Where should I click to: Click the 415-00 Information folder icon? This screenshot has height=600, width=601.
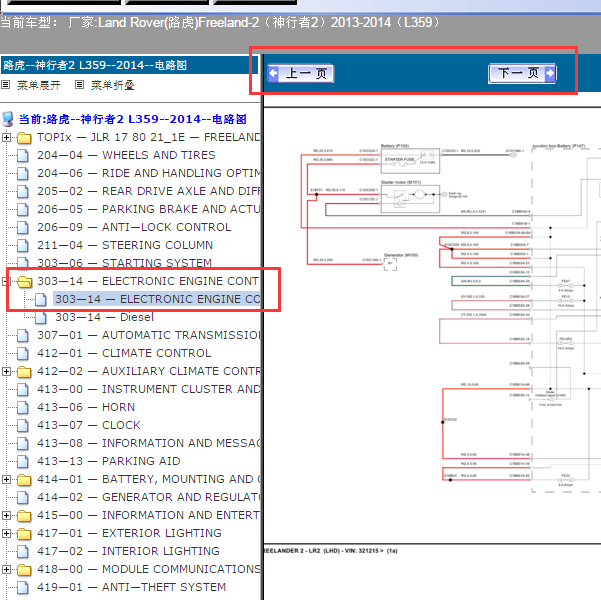(x=24, y=516)
